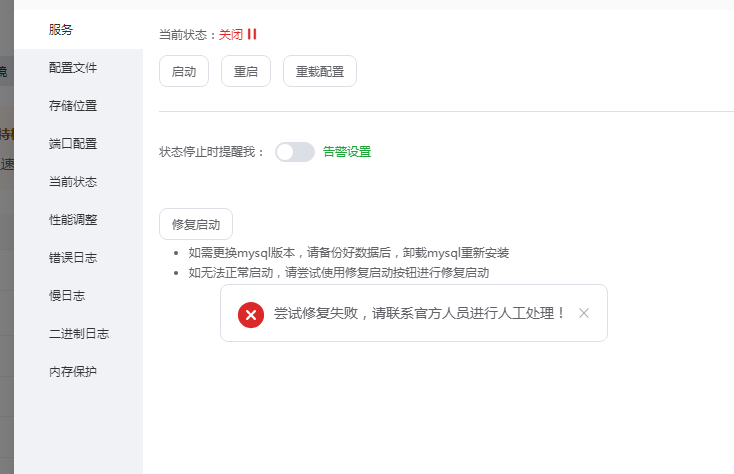Select the 内存保护 tab
This screenshot has width=734, height=474.
(x=73, y=372)
